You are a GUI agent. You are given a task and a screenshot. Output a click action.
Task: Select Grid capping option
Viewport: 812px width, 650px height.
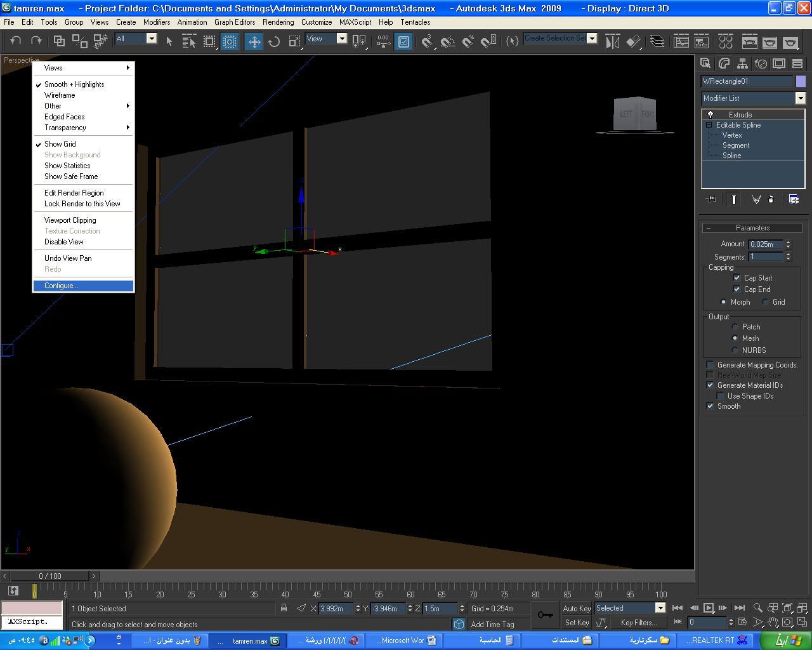765,302
